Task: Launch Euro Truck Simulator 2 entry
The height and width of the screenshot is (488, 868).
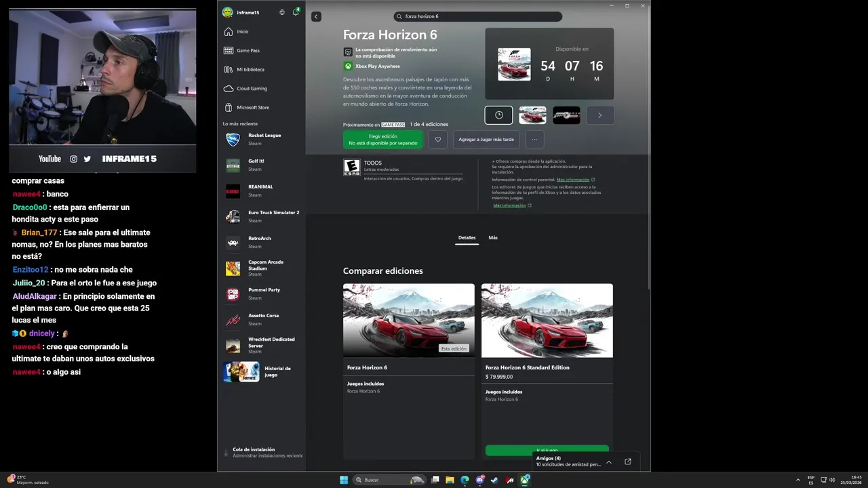Action: click(261, 217)
